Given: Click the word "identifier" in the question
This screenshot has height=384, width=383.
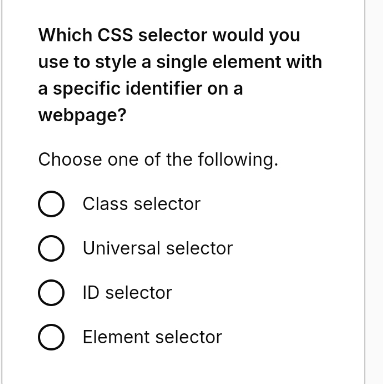Looking at the screenshot, I should click(164, 89).
